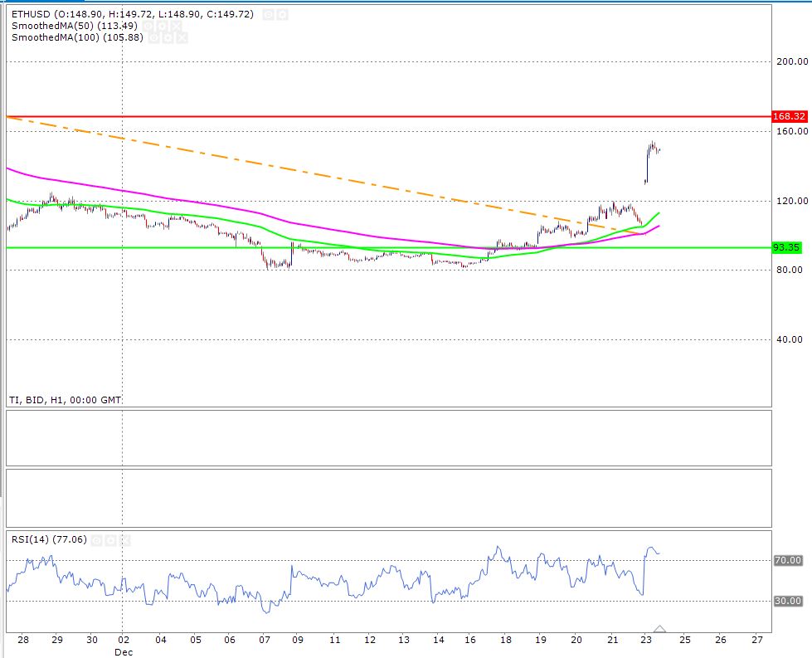
Task: Toggle visibility of SmoothedMA(100)
Action: (154, 38)
